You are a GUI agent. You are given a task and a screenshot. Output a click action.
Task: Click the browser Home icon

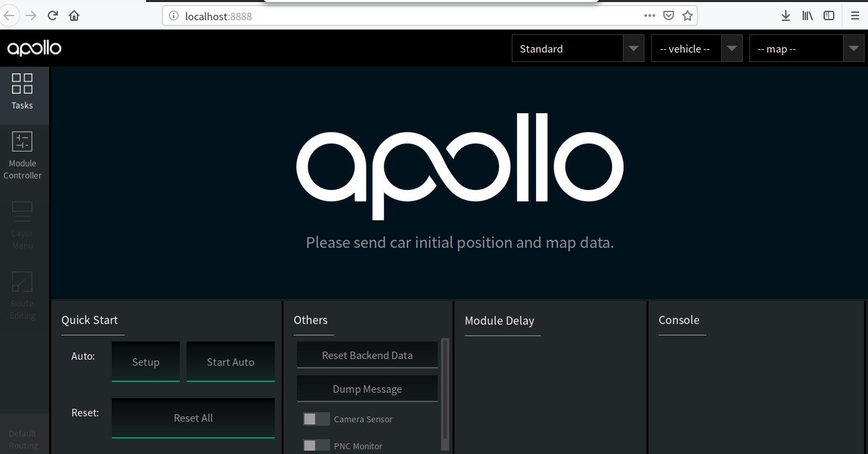(74, 15)
